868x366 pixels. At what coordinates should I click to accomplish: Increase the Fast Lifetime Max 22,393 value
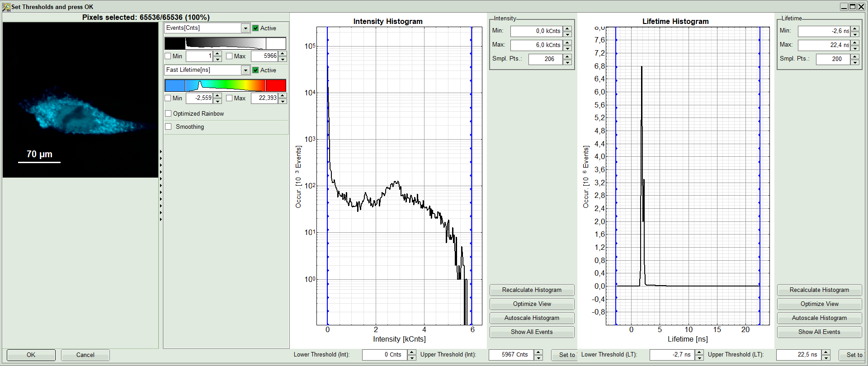[283, 95]
